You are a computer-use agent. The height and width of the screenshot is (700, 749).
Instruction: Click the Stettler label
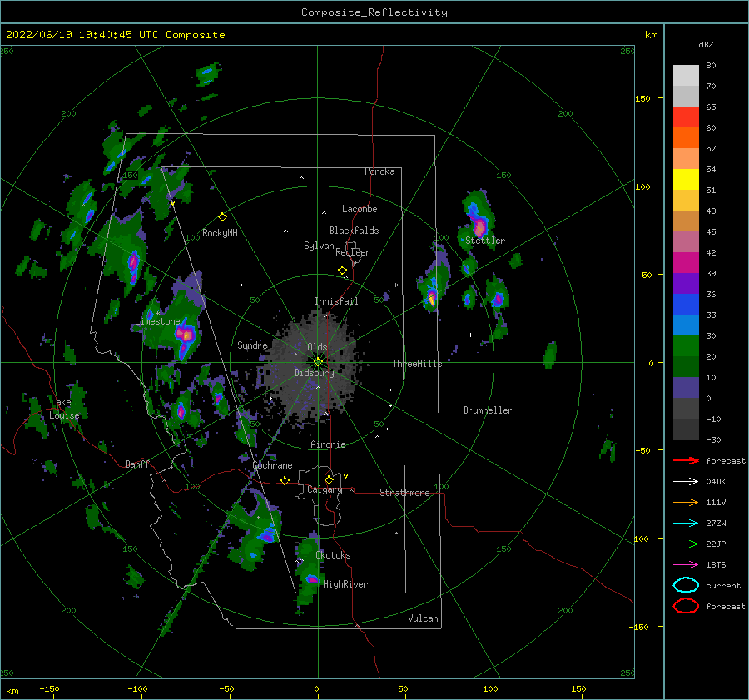tap(485, 241)
